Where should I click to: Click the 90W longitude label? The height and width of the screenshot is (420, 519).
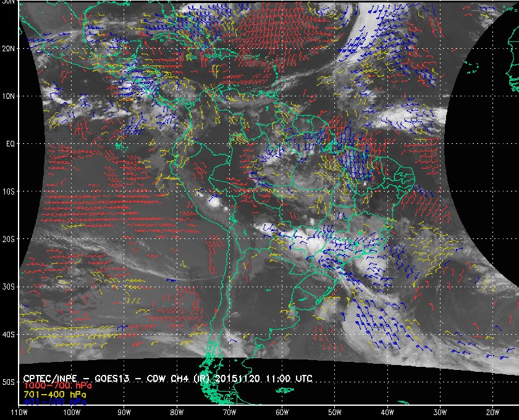pyautogui.click(x=124, y=413)
